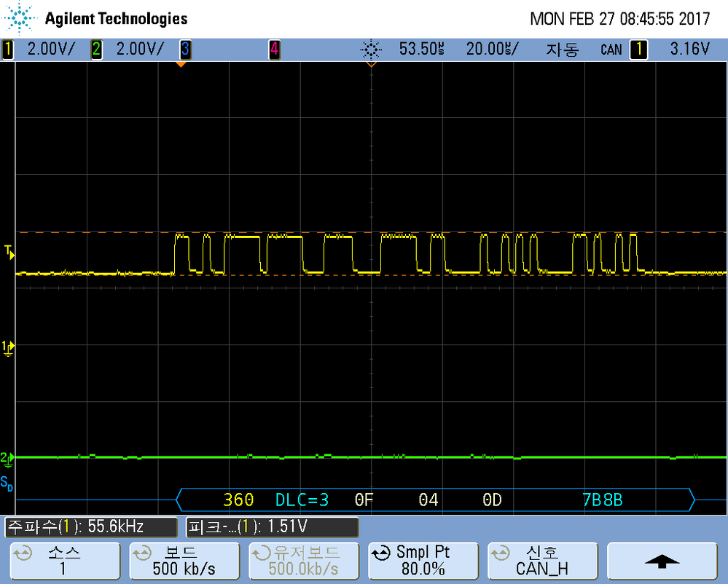The image size is (728, 584).
Task: Click the 2.00V/ scale of channel 2
Action: coord(140,50)
